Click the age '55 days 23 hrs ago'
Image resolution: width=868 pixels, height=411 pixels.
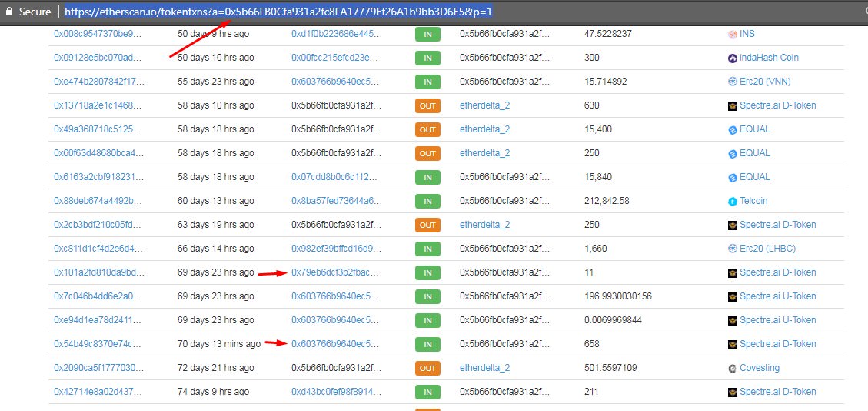point(216,82)
